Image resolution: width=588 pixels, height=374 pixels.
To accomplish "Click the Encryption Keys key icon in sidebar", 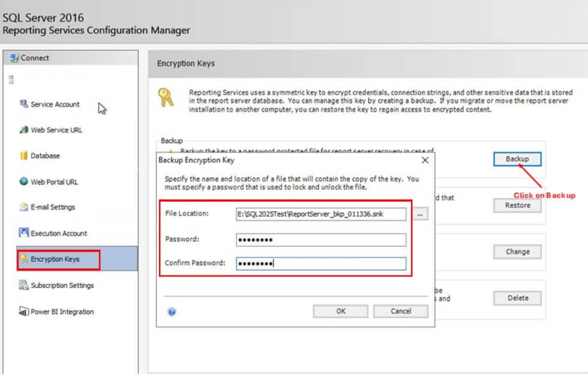I will click(x=24, y=259).
